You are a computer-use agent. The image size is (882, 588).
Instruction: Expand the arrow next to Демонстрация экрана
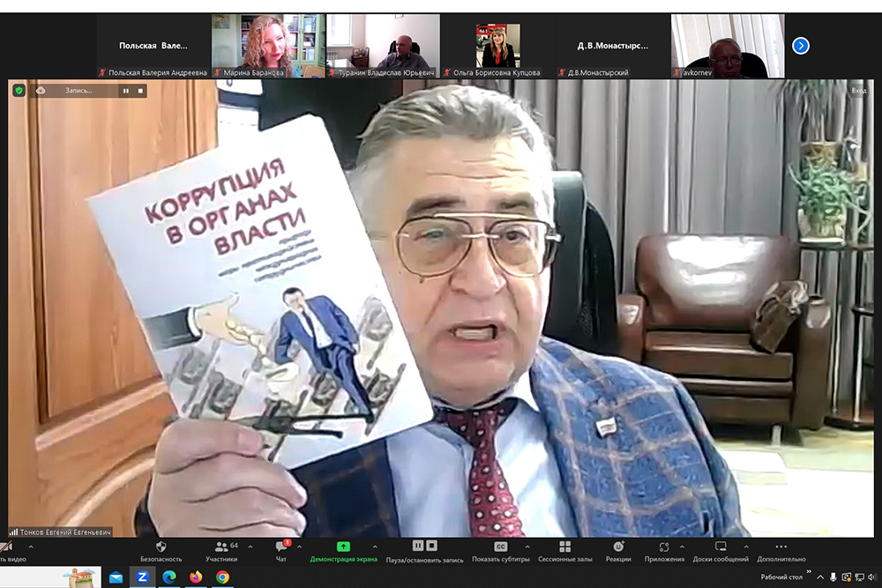[x=375, y=547]
